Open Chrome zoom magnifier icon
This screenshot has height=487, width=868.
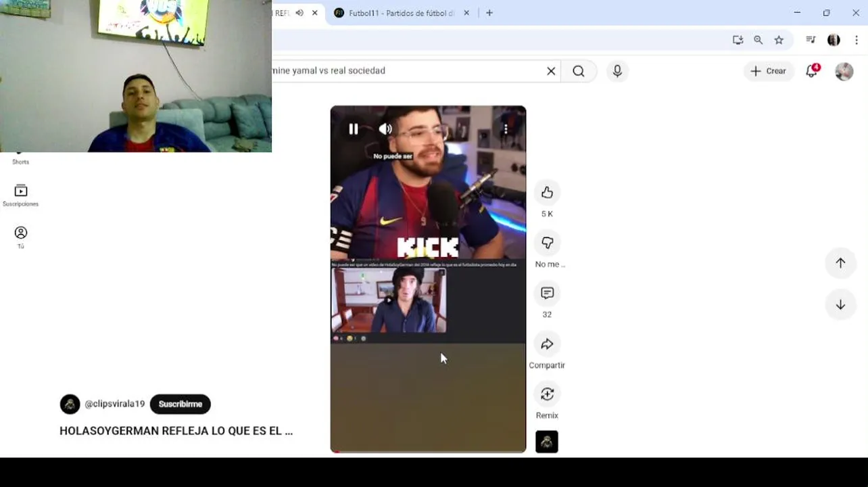pyautogui.click(x=758, y=40)
